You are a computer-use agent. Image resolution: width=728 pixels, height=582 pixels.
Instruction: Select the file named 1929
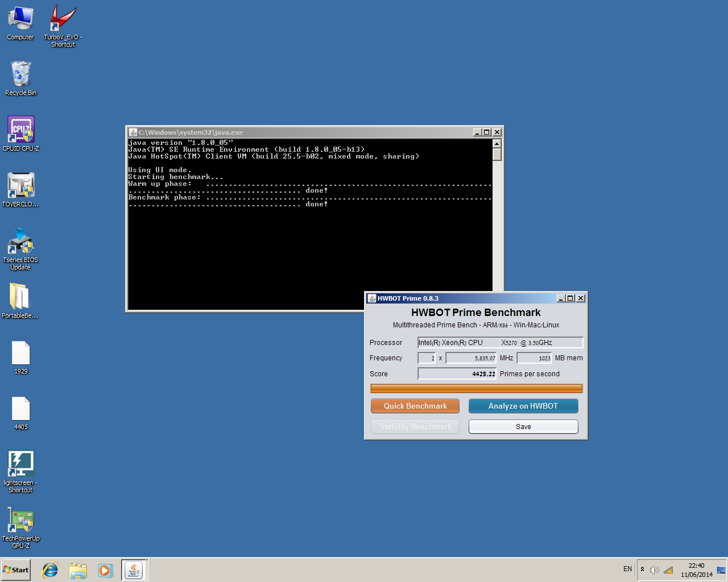pyautogui.click(x=20, y=357)
